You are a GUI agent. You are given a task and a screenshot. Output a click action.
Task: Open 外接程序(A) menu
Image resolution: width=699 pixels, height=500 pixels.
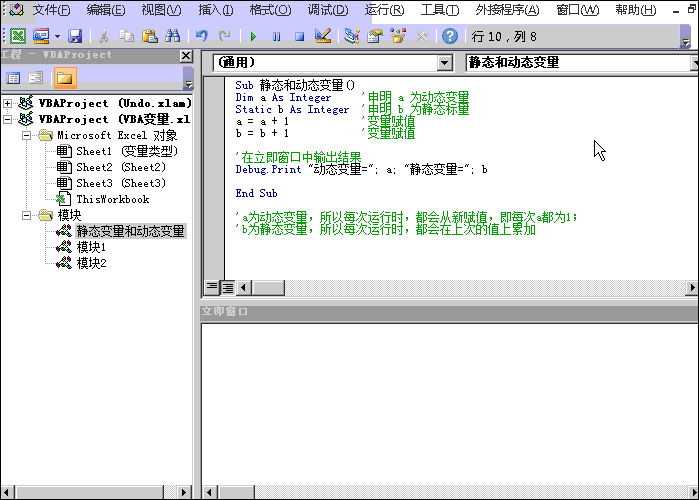point(507,10)
